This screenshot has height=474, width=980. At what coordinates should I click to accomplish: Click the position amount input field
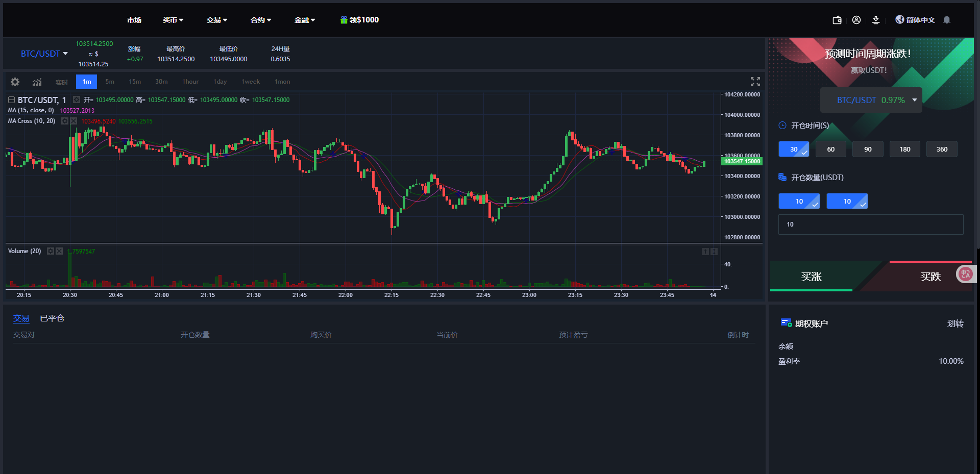point(870,224)
